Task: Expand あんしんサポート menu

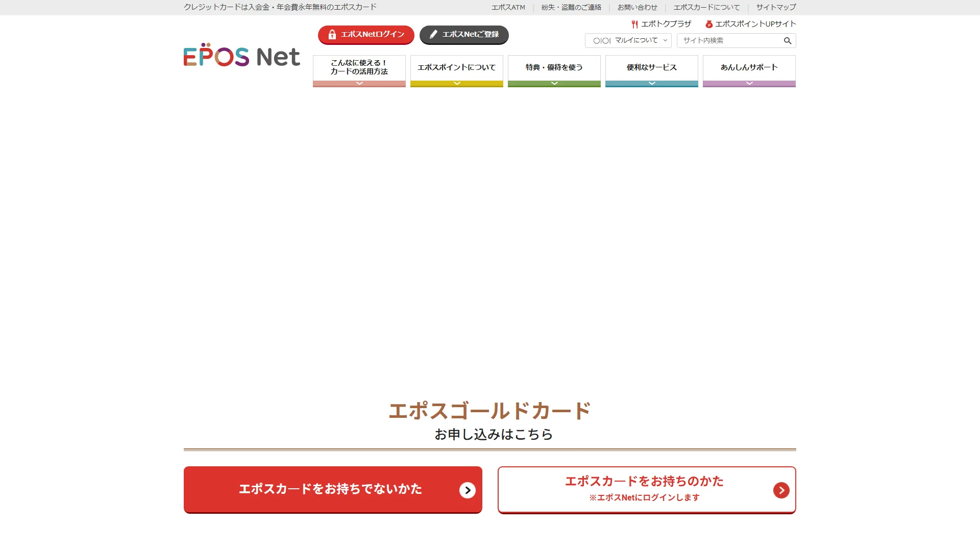Action: click(749, 71)
